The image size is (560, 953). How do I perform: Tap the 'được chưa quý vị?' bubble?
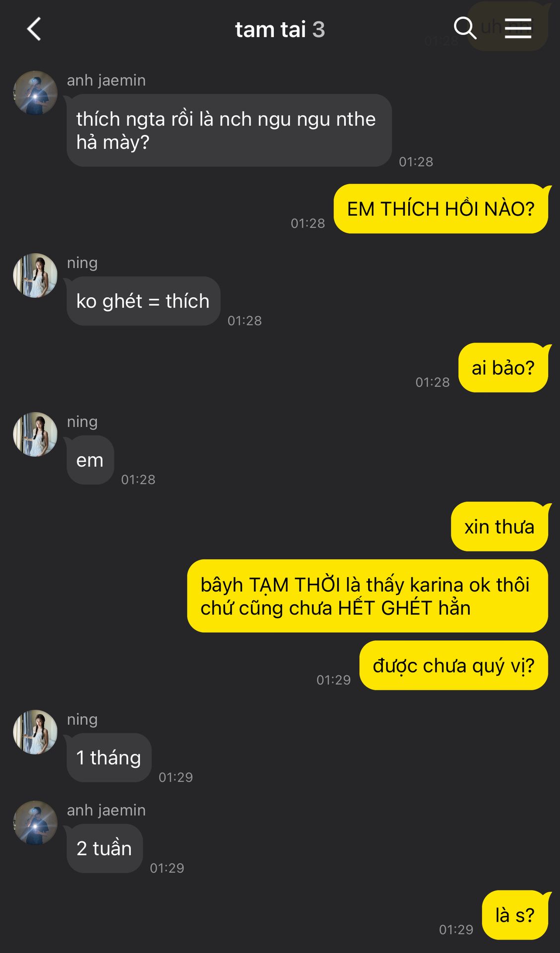454,665
